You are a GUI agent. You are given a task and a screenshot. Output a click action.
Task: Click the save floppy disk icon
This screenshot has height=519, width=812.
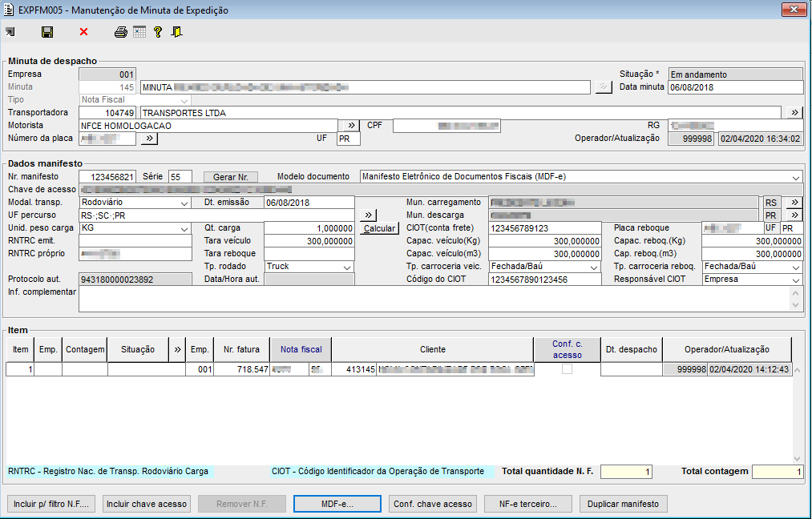[x=47, y=32]
